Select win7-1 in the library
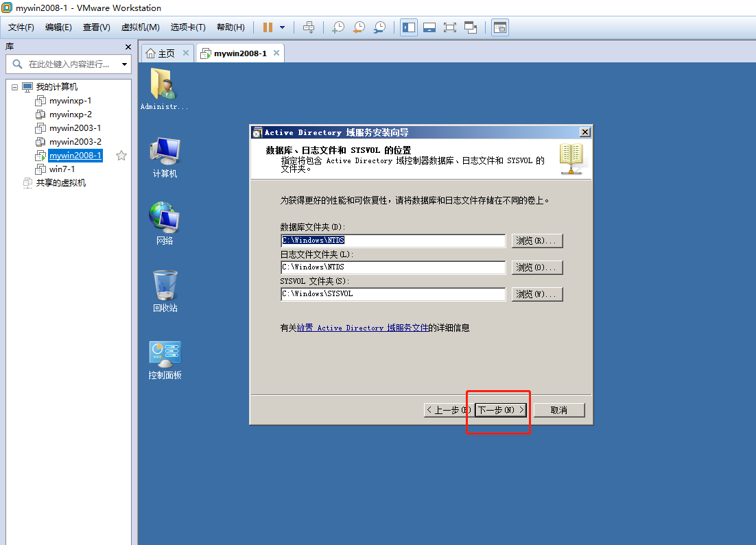This screenshot has width=756, height=545. [62, 169]
